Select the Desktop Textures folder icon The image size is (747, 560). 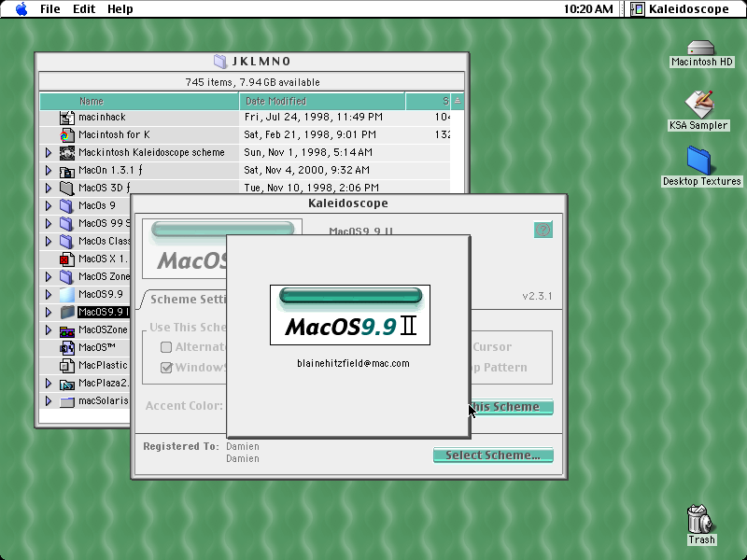(x=698, y=160)
